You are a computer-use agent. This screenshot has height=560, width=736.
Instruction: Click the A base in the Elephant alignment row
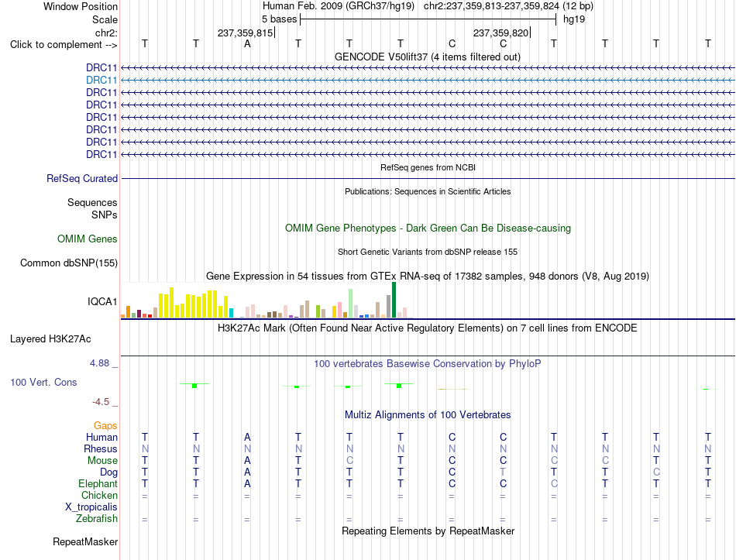(x=247, y=483)
